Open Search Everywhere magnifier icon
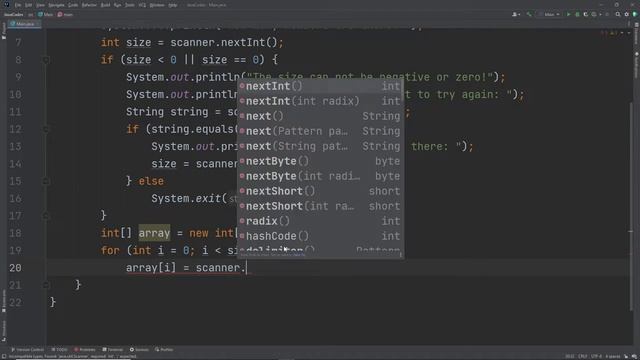Screen dimensions: 640x360 coord(618,14)
